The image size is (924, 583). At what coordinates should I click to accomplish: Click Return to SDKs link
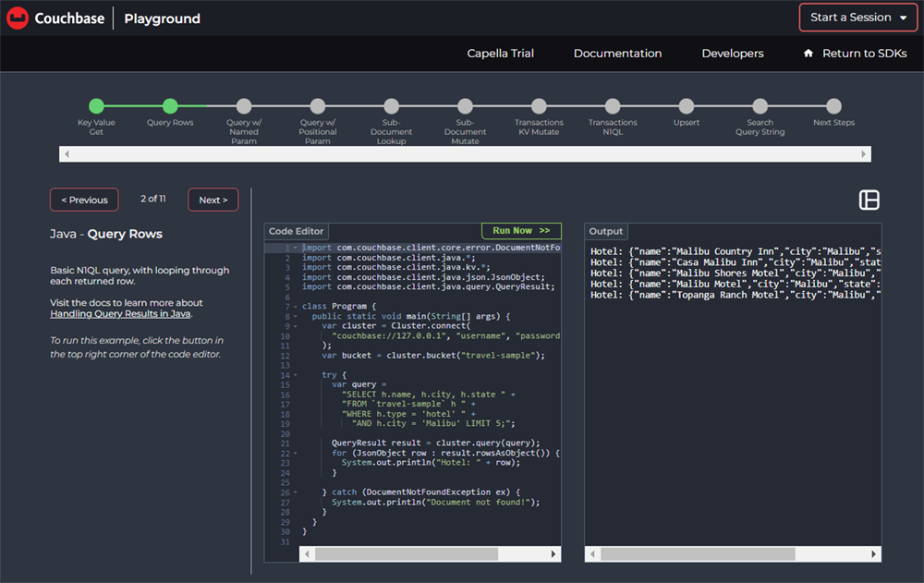(x=865, y=53)
